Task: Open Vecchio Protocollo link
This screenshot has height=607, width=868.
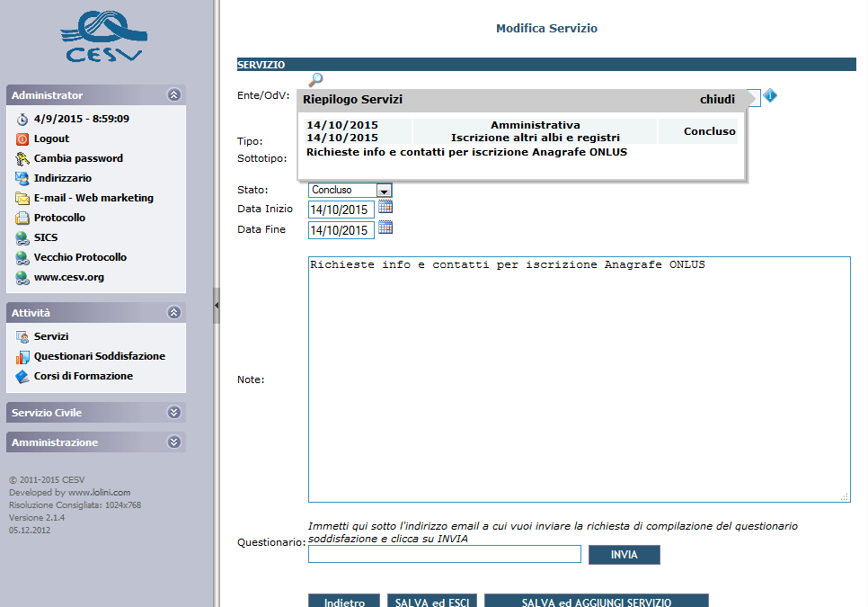Action: 80,257
